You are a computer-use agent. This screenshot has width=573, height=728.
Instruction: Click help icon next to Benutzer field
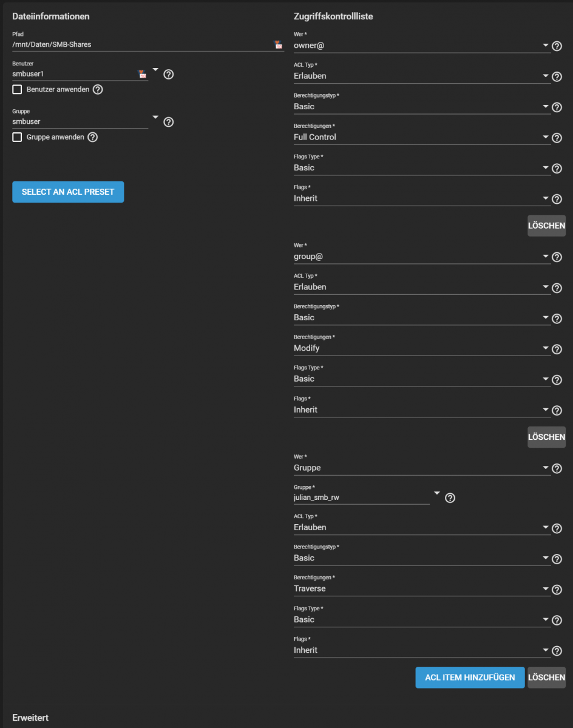click(169, 74)
